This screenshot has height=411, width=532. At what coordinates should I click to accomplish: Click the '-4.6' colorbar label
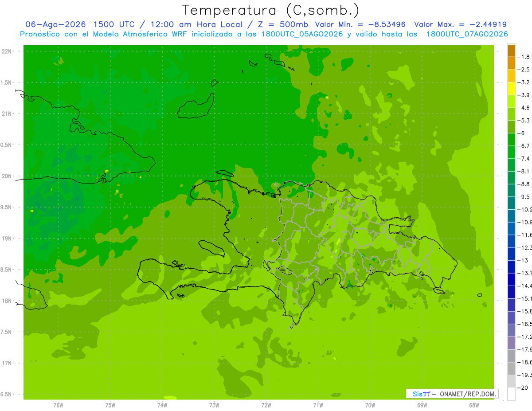(x=524, y=108)
